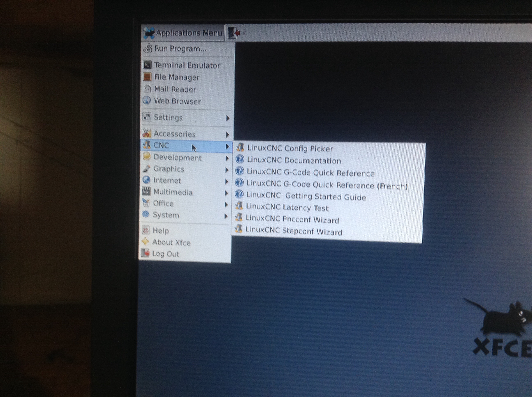Select Log Out from the menu
The height and width of the screenshot is (397, 532).
tap(185, 254)
